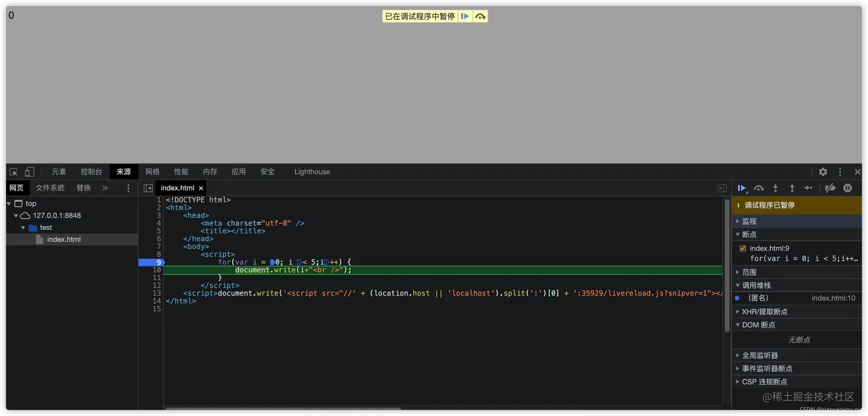This screenshot has height=416, width=868.
Task: Open the navigator three-dot menu
Action: coord(128,188)
